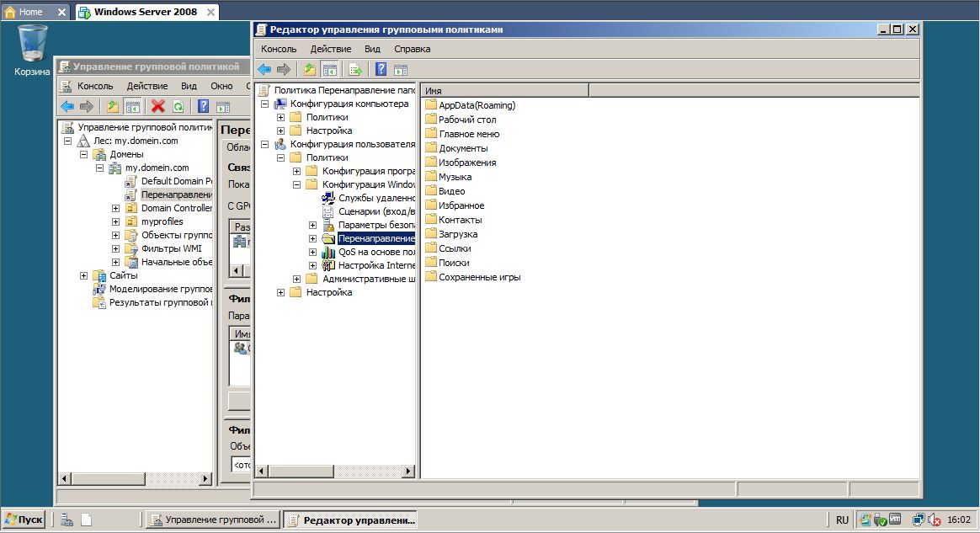980x533 pixels.
Task: Open Вид menu in Policy Editor
Action: coord(372,49)
